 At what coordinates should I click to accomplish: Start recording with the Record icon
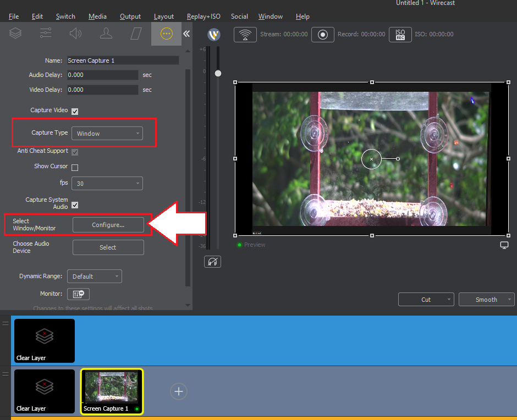point(323,34)
